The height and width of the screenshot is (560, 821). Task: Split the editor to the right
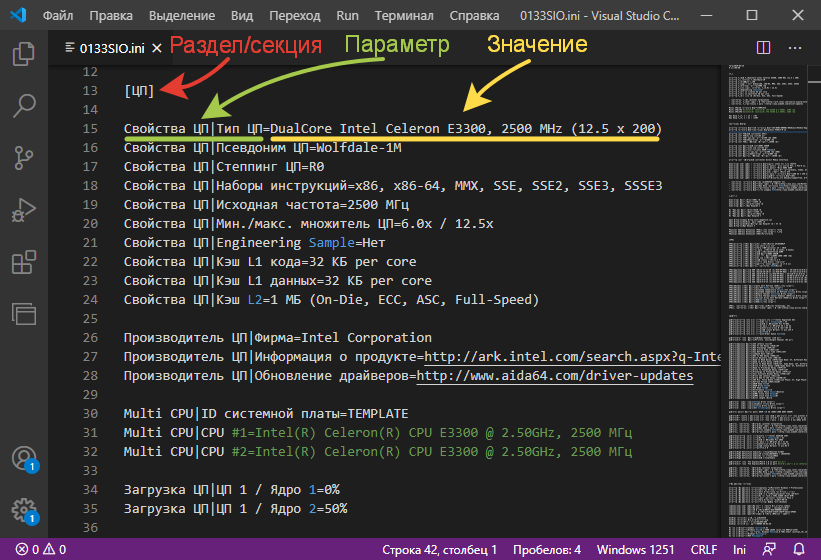(x=763, y=47)
